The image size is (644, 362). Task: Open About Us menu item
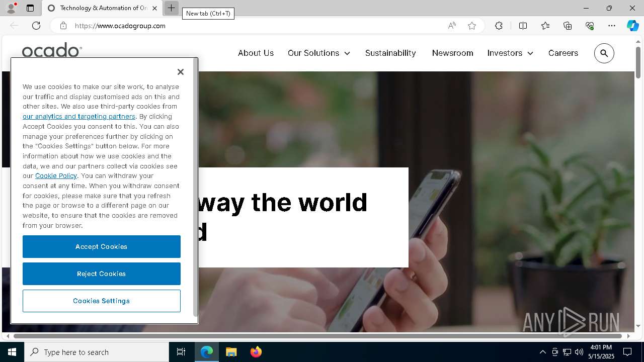(256, 53)
